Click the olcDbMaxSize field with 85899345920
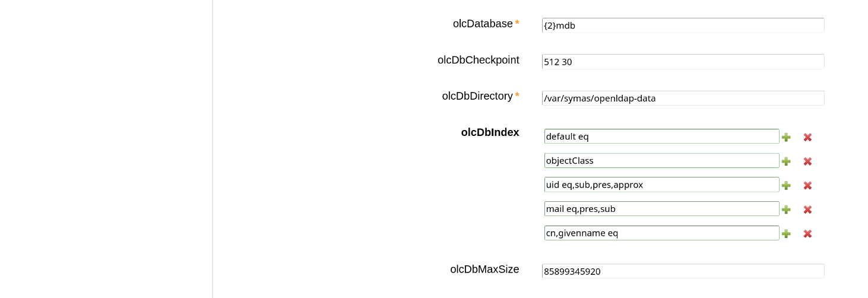Viewport: 868px width, 298px height. (683, 271)
